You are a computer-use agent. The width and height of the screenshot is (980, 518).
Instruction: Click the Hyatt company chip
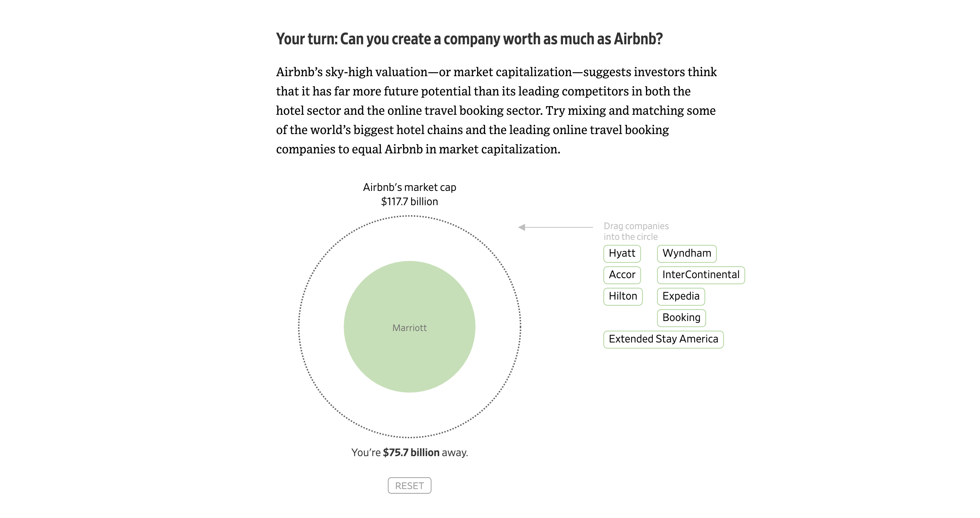point(622,253)
